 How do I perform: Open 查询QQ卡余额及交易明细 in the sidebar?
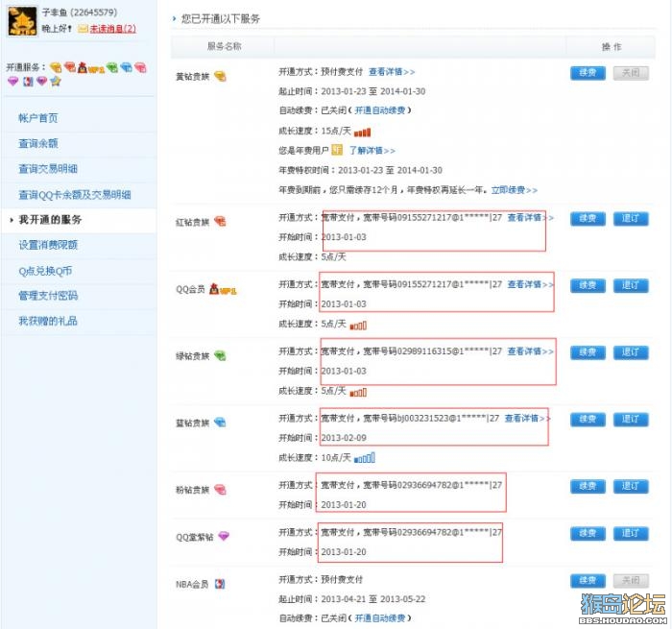click(x=75, y=195)
